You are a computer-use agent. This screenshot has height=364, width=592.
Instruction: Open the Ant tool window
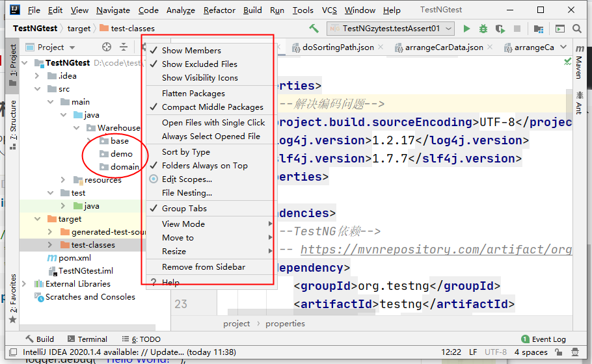pos(579,102)
